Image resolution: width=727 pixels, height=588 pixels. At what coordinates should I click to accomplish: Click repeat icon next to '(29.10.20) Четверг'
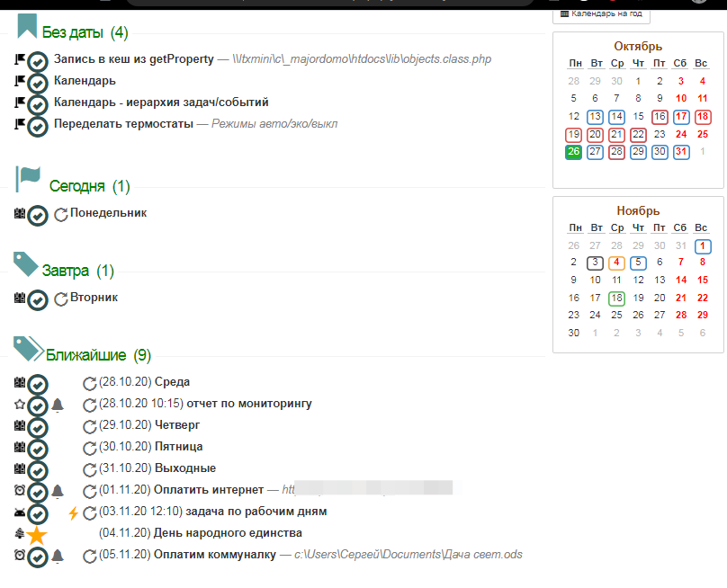coord(89,427)
